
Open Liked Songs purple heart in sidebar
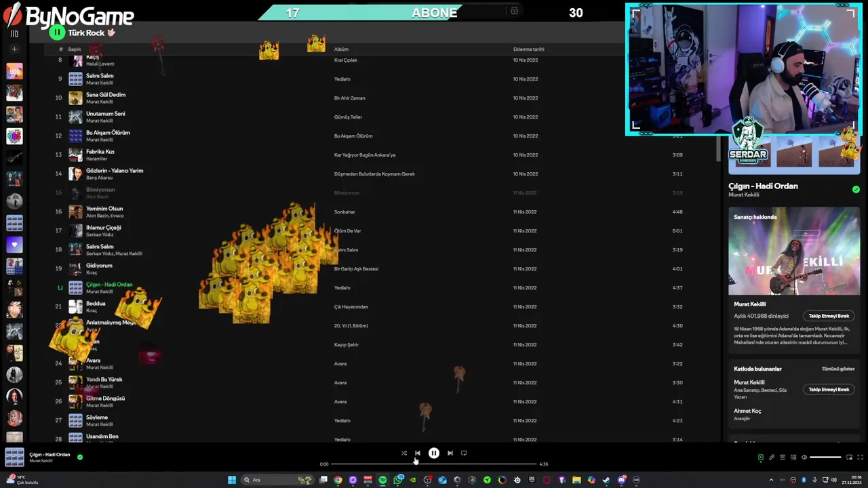(14, 245)
